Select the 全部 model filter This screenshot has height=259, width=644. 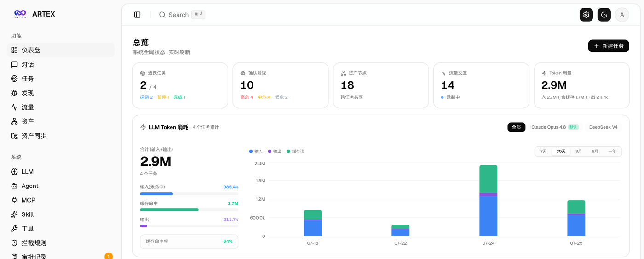pos(516,127)
